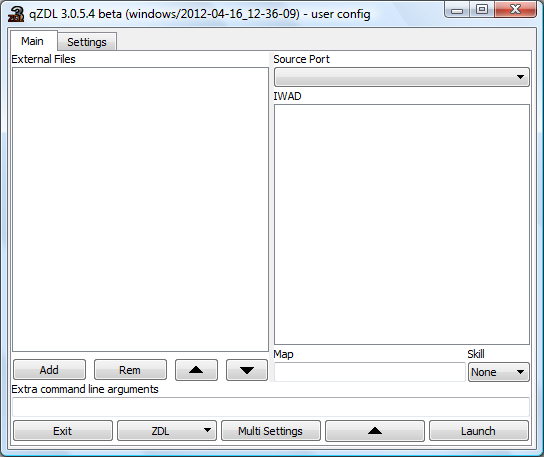Open Multi Settings
544x457 pixels.
point(271,431)
